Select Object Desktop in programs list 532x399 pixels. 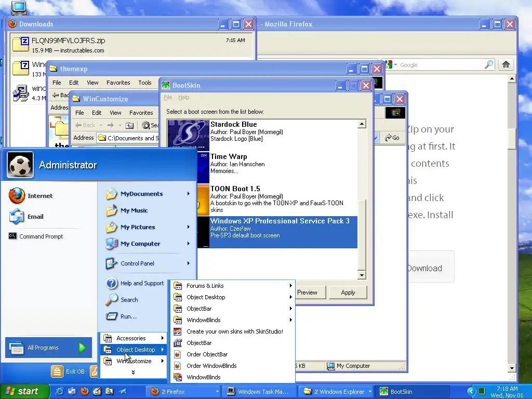point(134,350)
